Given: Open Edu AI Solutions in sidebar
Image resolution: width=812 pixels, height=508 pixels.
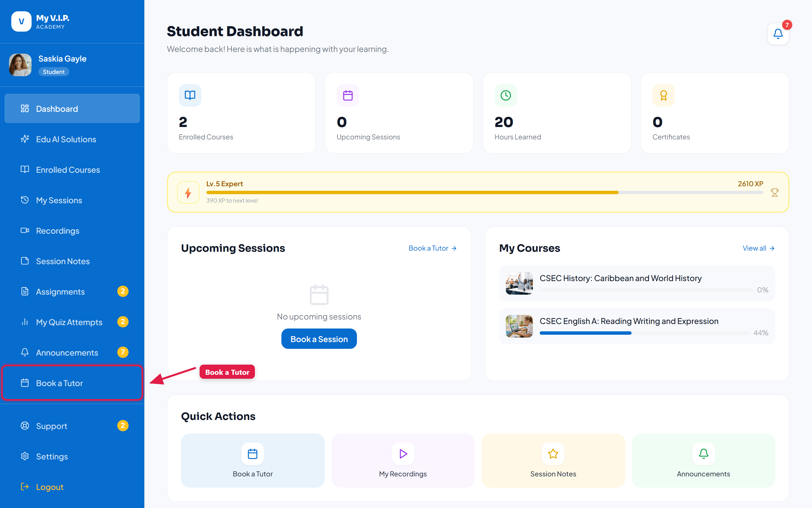Looking at the screenshot, I should (72, 139).
